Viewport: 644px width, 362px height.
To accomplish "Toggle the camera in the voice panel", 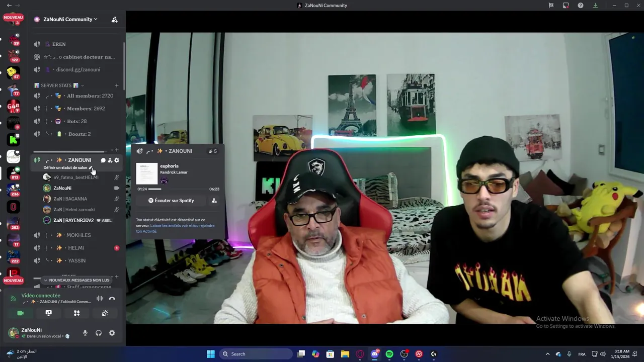I will (20, 313).
